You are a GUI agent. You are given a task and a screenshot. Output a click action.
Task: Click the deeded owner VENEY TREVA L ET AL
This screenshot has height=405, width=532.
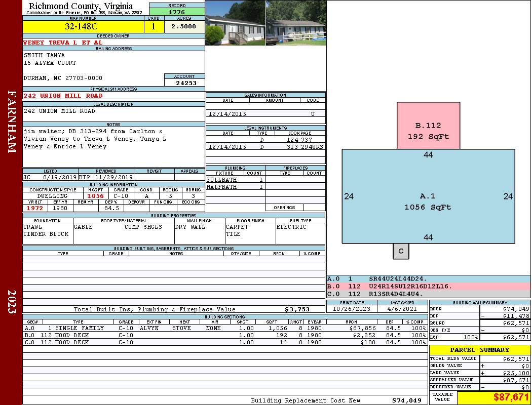(x=63, y=43)
